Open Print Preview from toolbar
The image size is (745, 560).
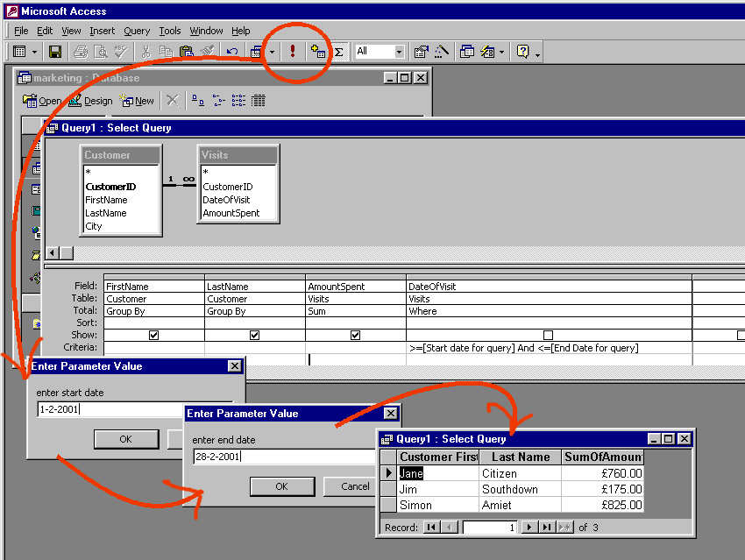[x=101, y=52]
